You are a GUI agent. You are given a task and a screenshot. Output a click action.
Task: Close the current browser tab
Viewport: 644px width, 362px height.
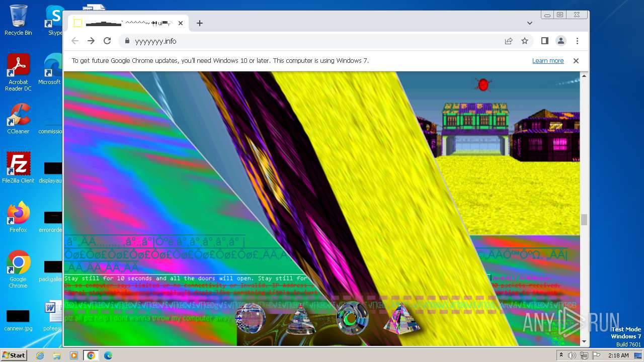pyautogui.click(x=180, y=23)
